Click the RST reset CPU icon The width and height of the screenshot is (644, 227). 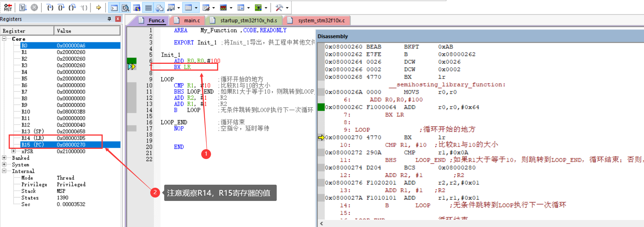8,8
